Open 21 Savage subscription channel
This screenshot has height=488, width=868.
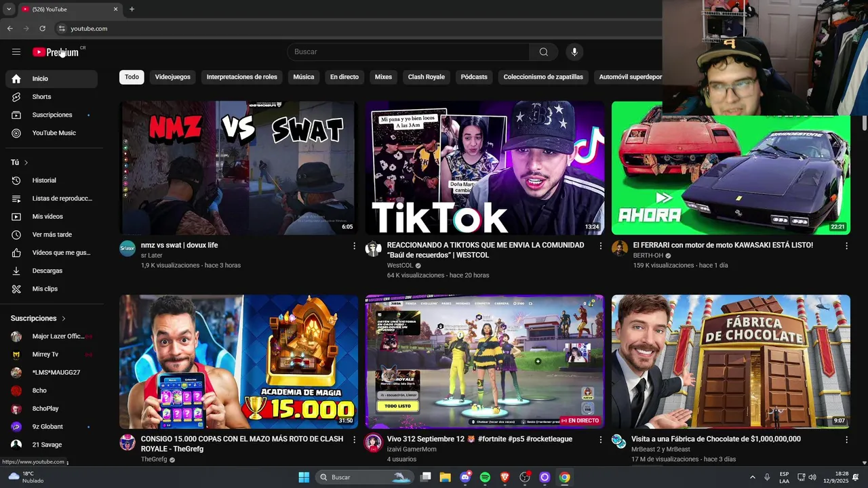coord(52,445)
